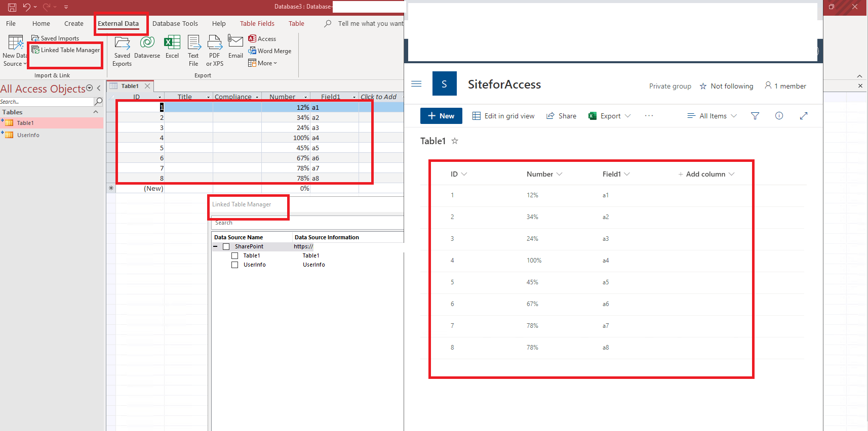The width and height of the screenshot is (868, 431).
Task: Click the Access export icon
Action: tap(252, 38)
